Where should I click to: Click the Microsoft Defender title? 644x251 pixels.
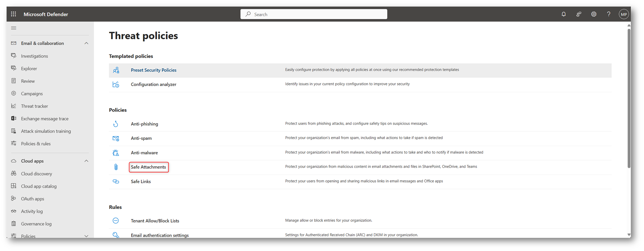click(x=46, y=14)
